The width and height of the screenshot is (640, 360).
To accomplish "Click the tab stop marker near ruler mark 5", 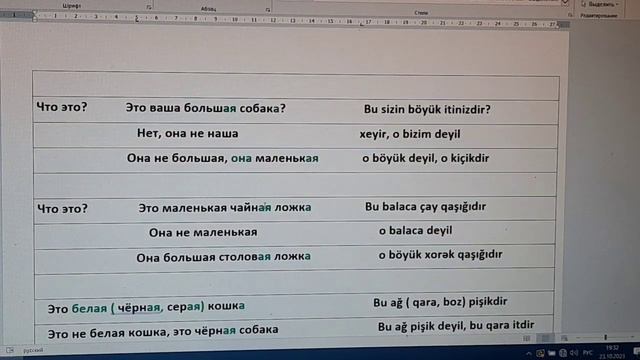I will [137, 19].
